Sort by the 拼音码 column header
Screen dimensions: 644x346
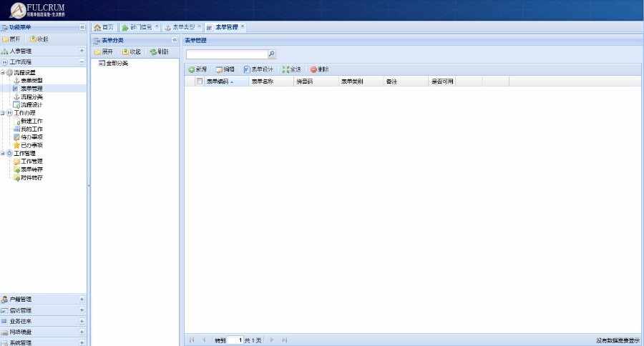317,81
